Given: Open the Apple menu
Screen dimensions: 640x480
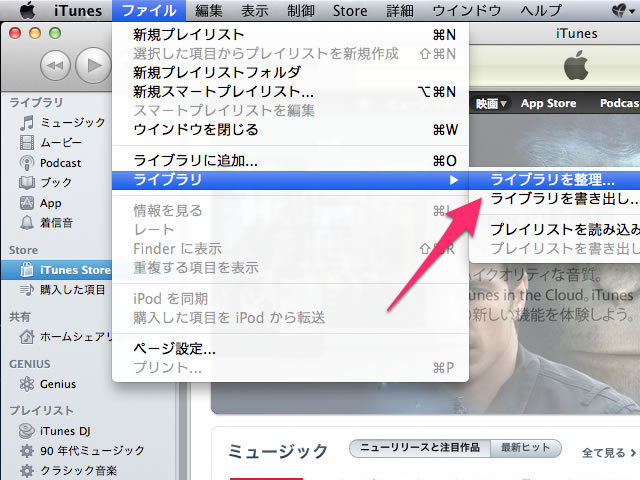Looking at the screenshot, I should click(x=27, y=10).
